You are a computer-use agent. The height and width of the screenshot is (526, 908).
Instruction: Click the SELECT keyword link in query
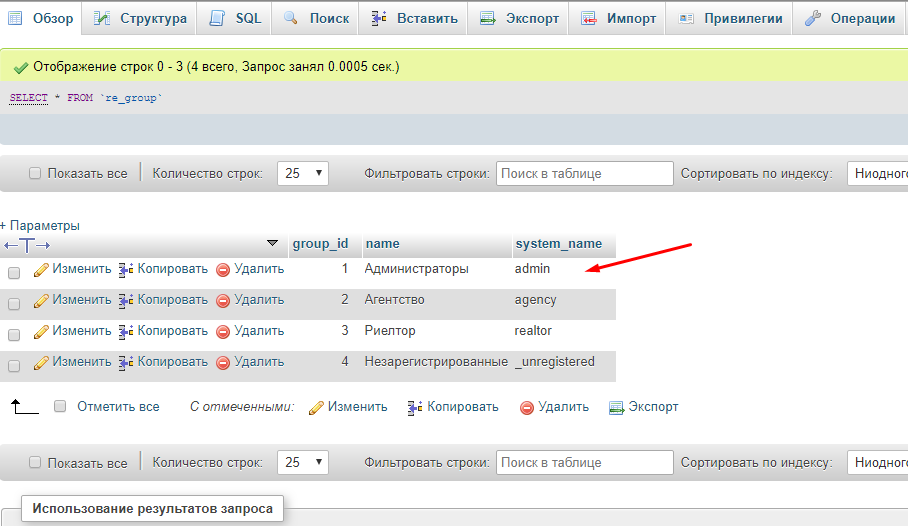(28, 98)
